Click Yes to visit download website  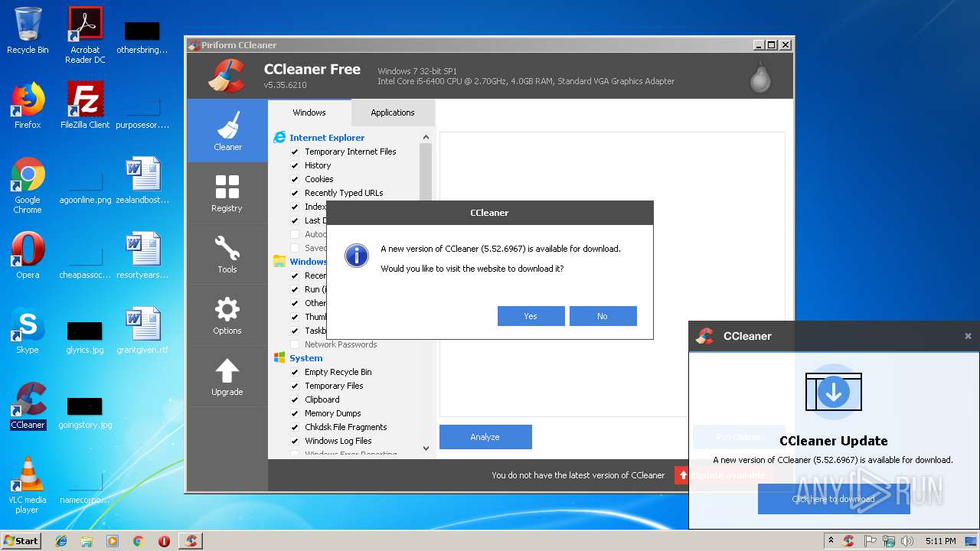[531, 316]
